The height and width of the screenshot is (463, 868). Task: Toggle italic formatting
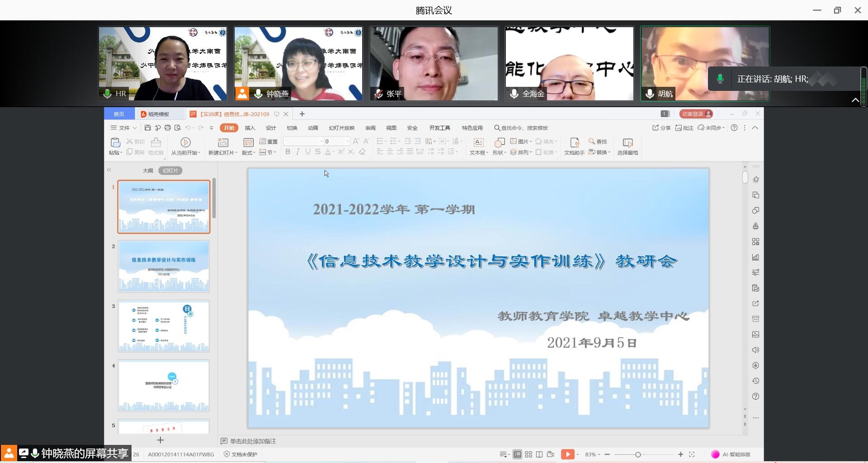tap(297, 152)
